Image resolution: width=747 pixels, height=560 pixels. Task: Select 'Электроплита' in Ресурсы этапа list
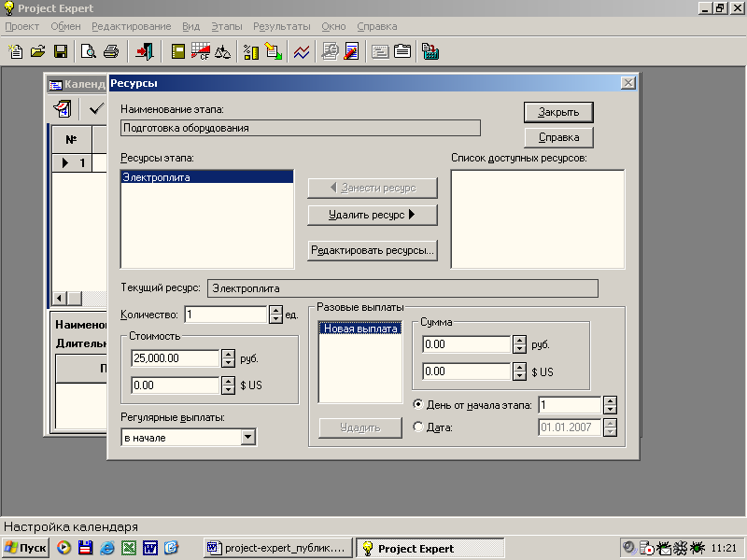[x=207, y=177]
